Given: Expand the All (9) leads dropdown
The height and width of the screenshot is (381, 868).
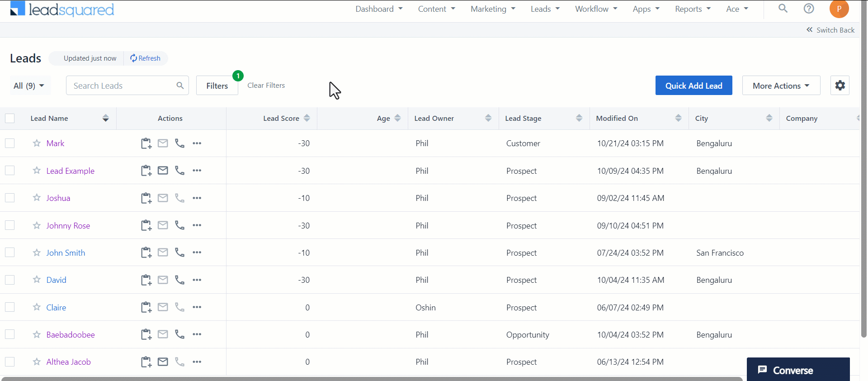Looking at the screenshot, I should coord(30,86).
